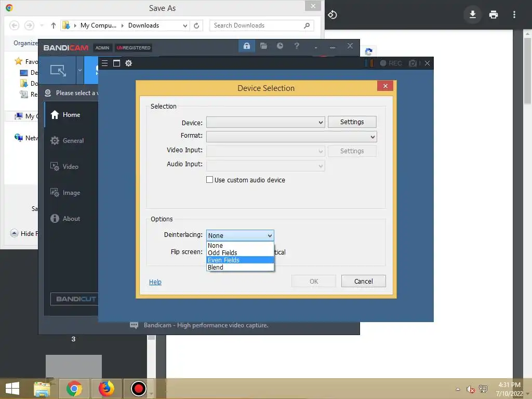Viewport: 532px width, 399px height.
Task: Click Settings button next to Device
Action: point(352,122)
